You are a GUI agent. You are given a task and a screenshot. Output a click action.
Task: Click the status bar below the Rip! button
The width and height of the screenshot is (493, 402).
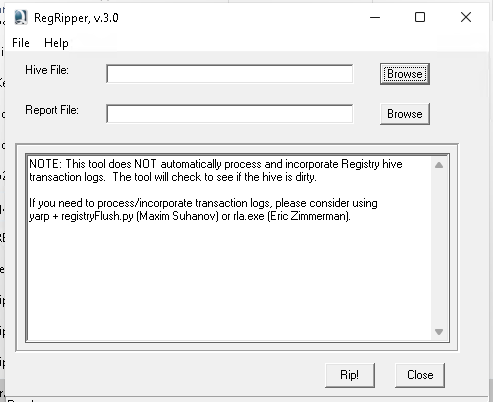pos(248,399)
